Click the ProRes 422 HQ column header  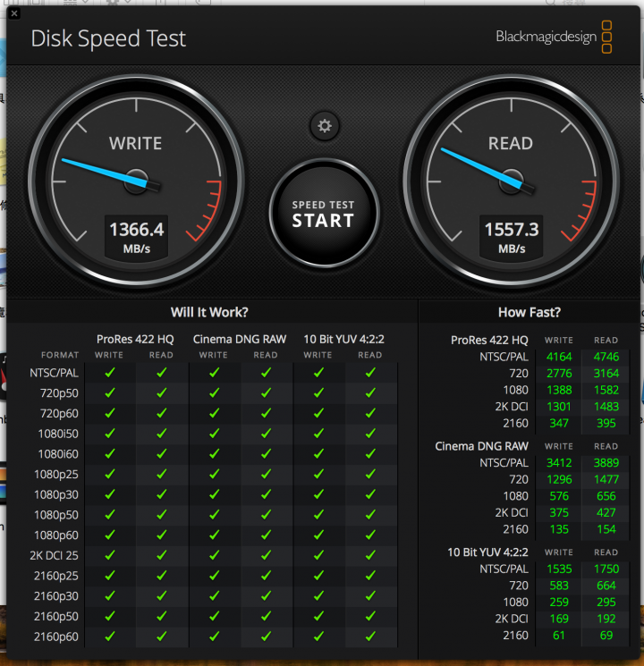tap(135, 340)
